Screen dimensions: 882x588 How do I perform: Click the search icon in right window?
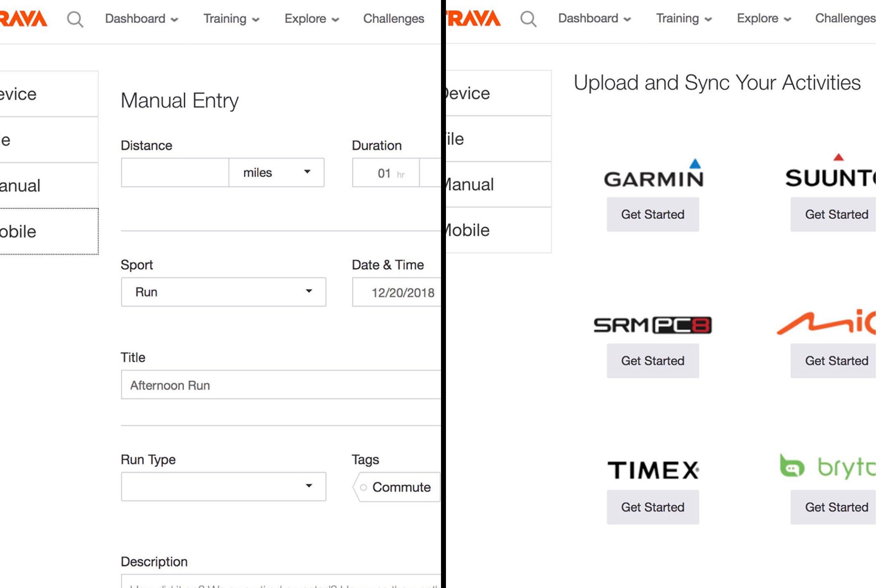pos(528,19)
